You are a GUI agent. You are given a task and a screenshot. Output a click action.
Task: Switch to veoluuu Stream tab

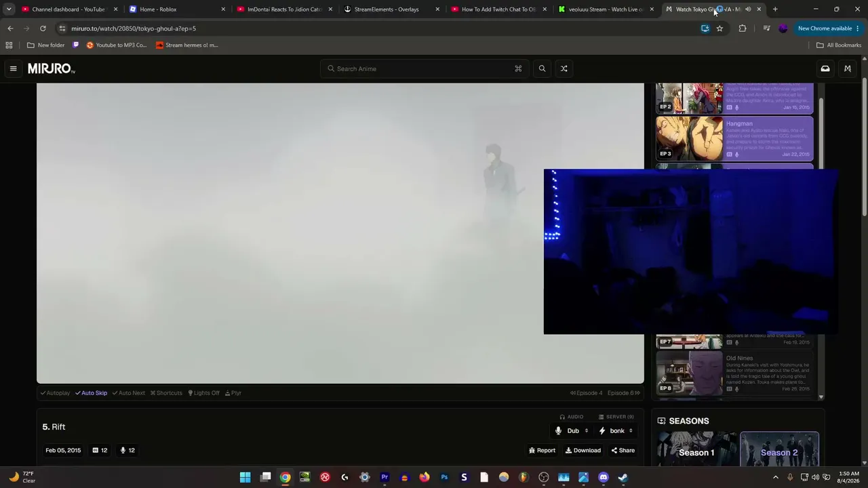point(606,9)
